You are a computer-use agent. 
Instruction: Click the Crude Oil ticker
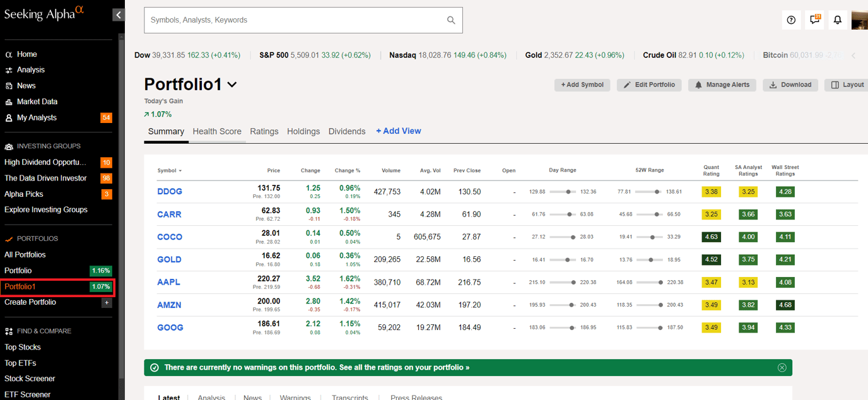(693, 56)
